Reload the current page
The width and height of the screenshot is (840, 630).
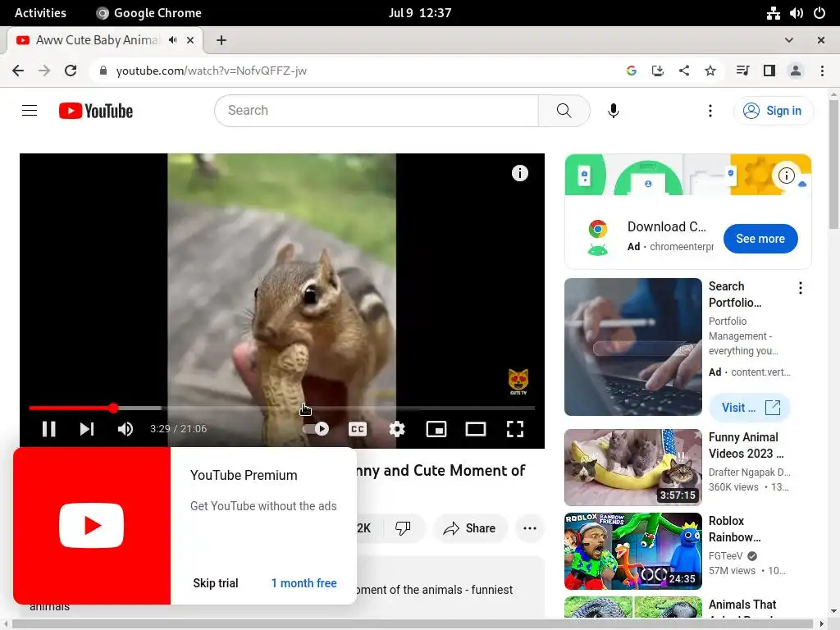click(71, 71)
